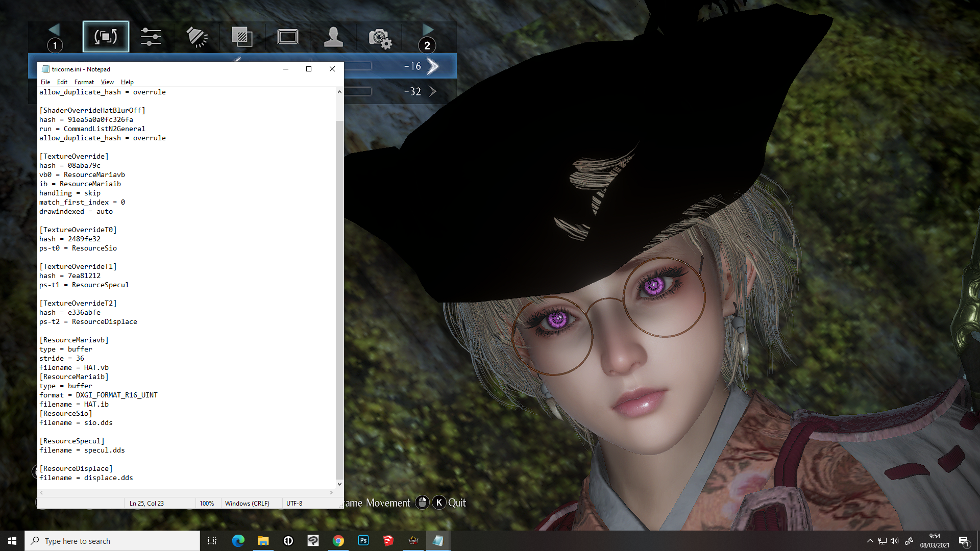Switch to Notepad on the taskbar

[x=438, y=541]
